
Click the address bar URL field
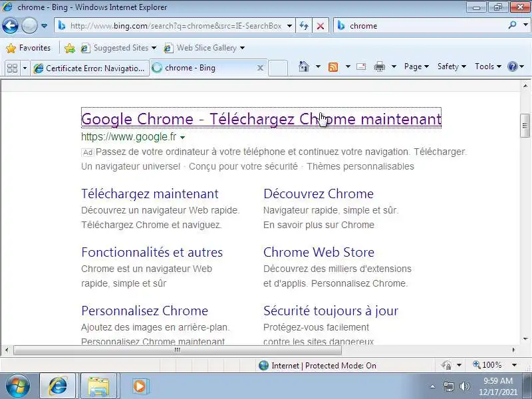click(x=176, y=26)
